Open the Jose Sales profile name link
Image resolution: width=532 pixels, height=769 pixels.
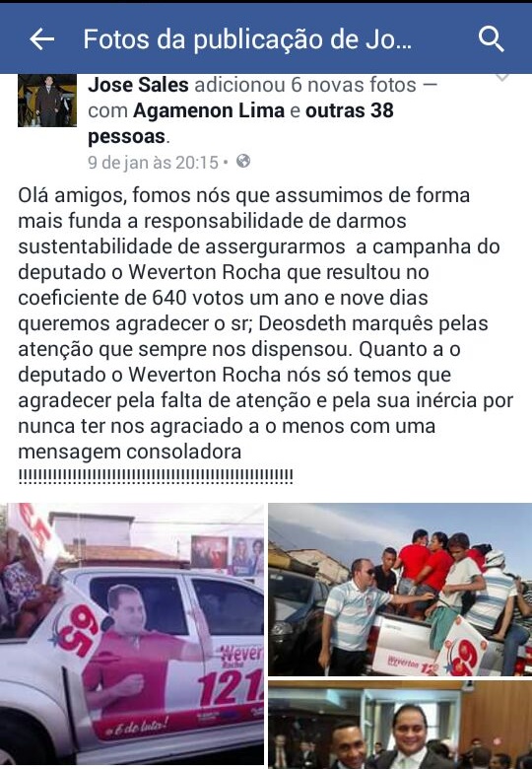tap(138, 85)
